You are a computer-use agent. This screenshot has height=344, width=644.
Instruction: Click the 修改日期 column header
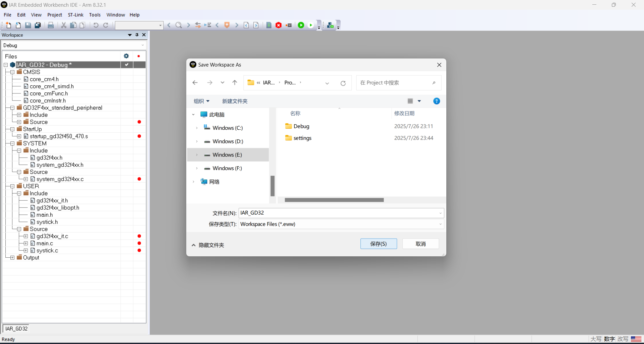point(404,114)
